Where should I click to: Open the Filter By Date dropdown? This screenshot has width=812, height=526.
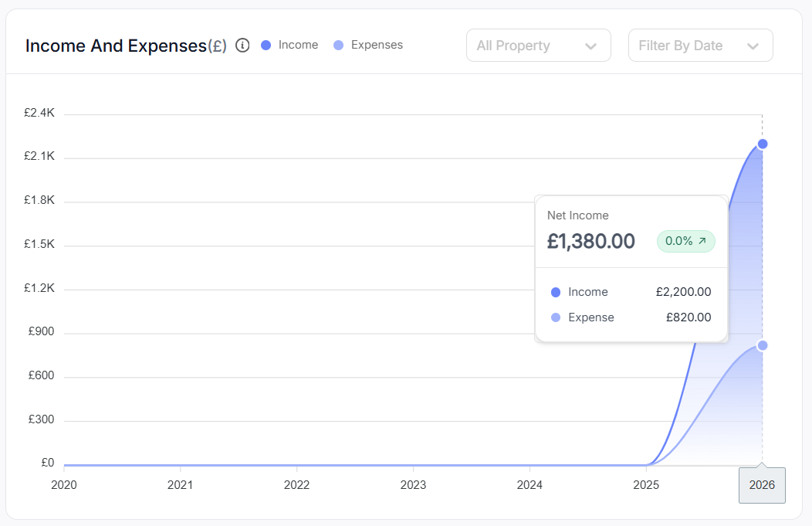pos(700,46)
